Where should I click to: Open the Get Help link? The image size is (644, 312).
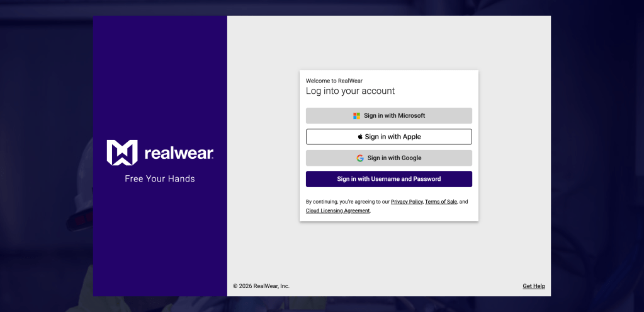(534, 286)
